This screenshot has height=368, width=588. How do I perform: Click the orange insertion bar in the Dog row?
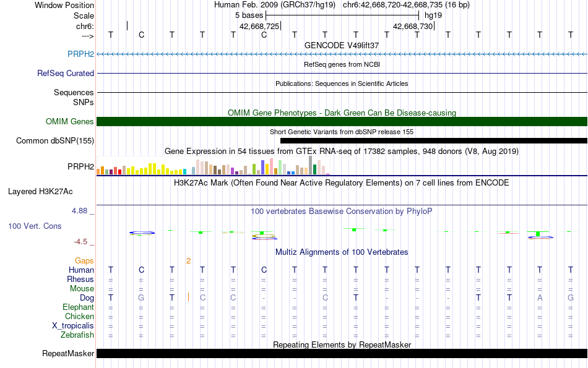pyautogui.click(x=188, y=297)
